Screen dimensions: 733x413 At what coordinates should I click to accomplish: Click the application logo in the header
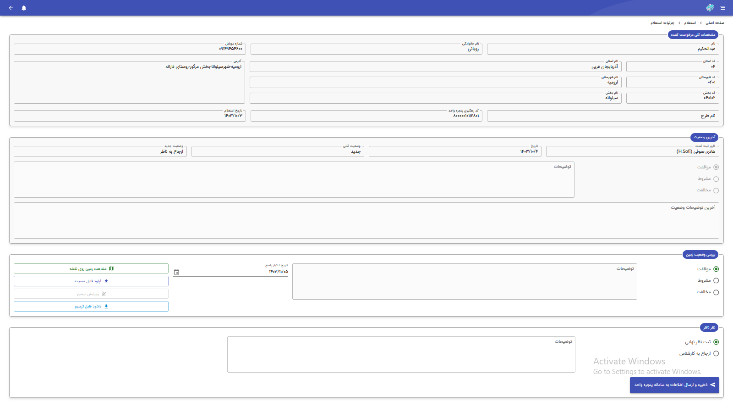(x=709, y=7)
